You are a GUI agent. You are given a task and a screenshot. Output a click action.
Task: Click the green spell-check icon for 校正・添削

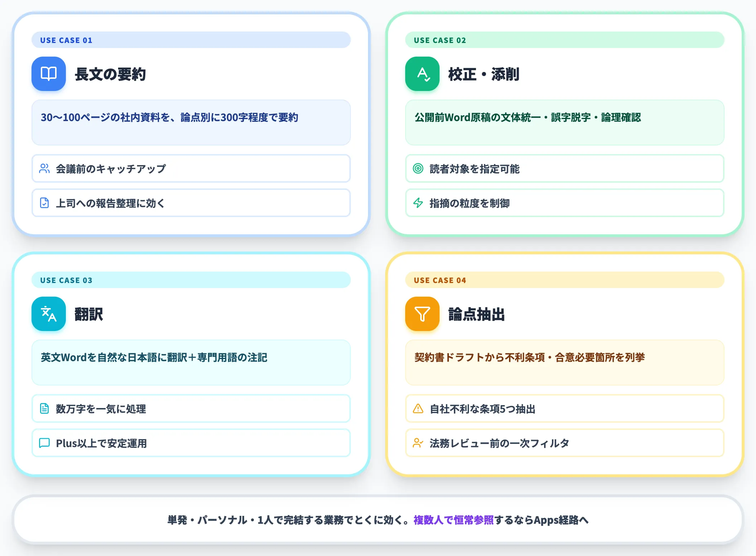click(x=422, y=74)
